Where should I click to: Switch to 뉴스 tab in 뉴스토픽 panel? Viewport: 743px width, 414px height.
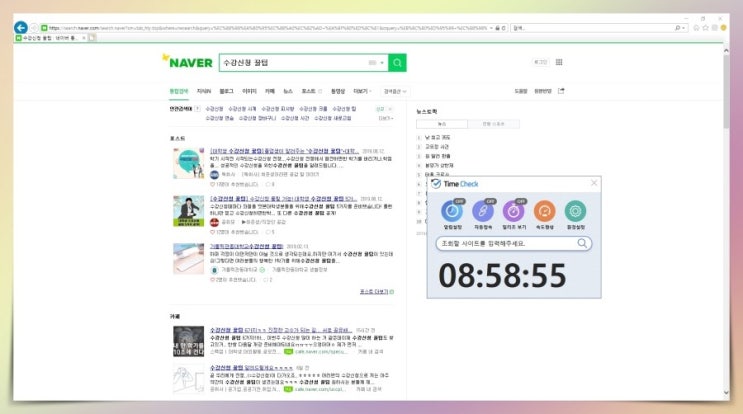(442, 124)
